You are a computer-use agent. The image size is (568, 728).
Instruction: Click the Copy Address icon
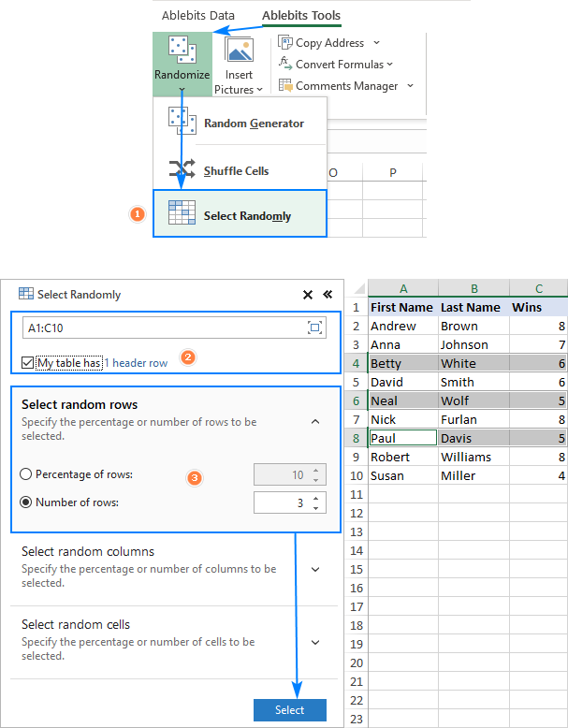[x=284, y=42]
